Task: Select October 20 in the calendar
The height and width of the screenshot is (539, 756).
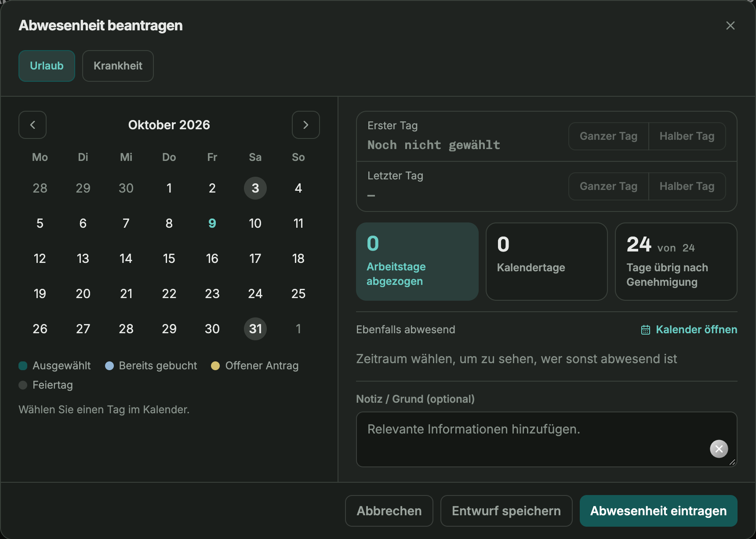Action: click(x=83, y=294)
